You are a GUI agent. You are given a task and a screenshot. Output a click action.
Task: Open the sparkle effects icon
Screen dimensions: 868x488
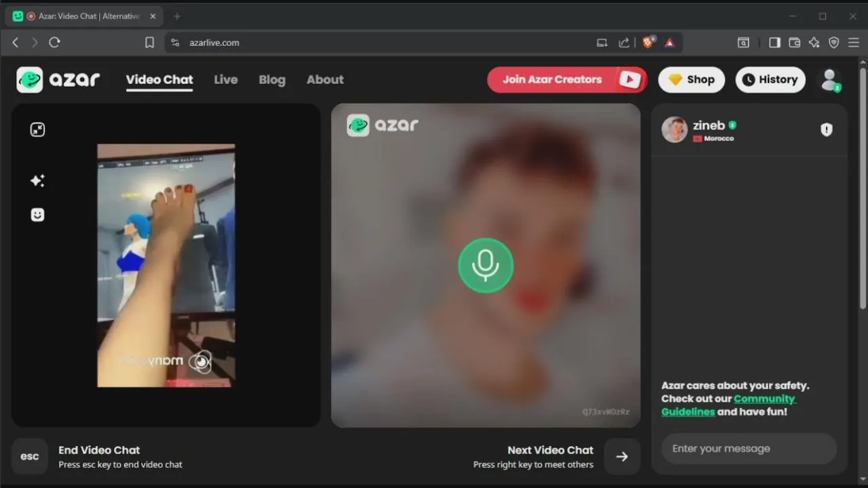[37, 180]
